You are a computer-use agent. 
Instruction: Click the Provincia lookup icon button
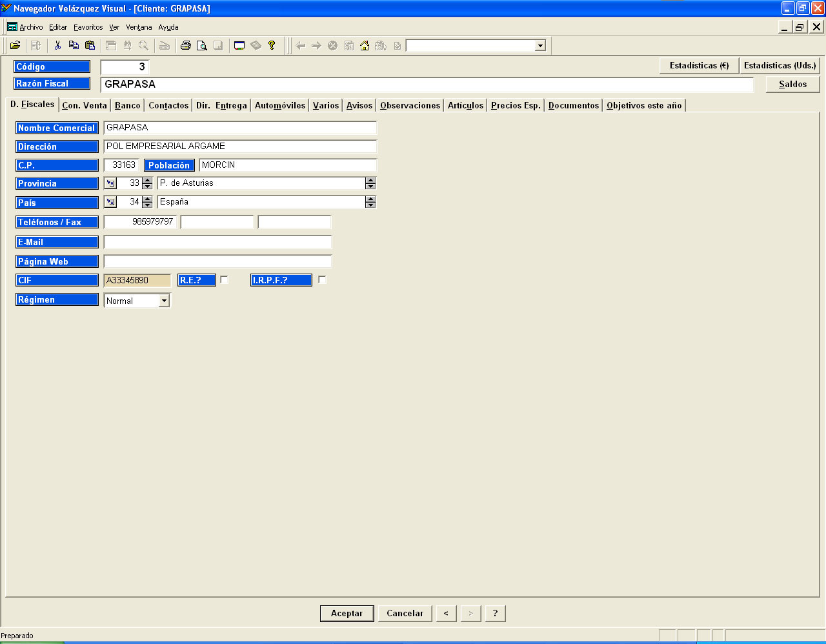click(x=110, y=183)
